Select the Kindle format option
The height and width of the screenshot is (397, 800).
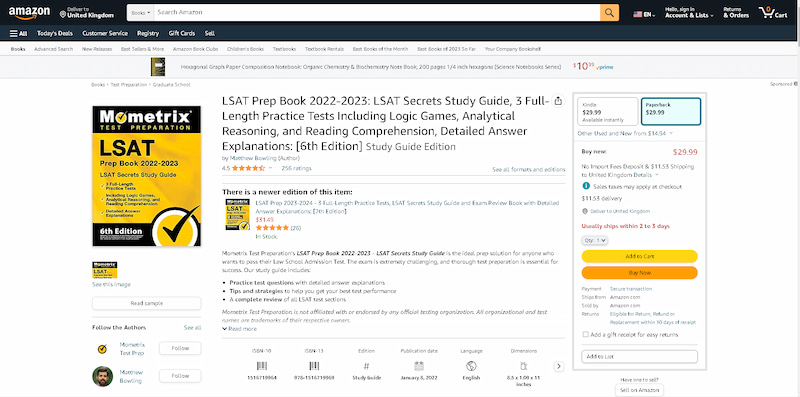[607, 111]
